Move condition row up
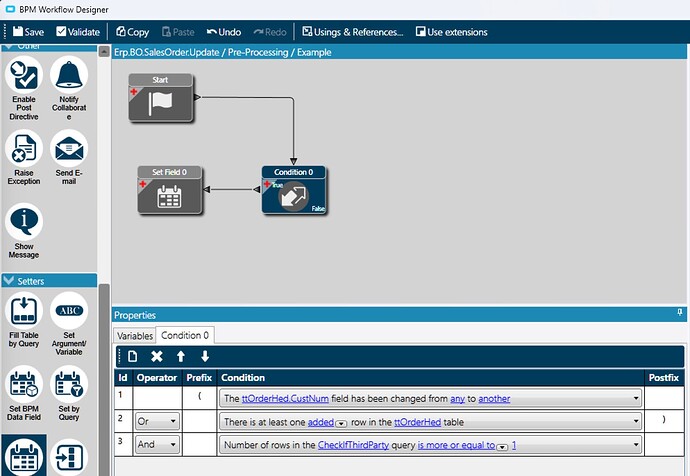 tap(181, 356)
